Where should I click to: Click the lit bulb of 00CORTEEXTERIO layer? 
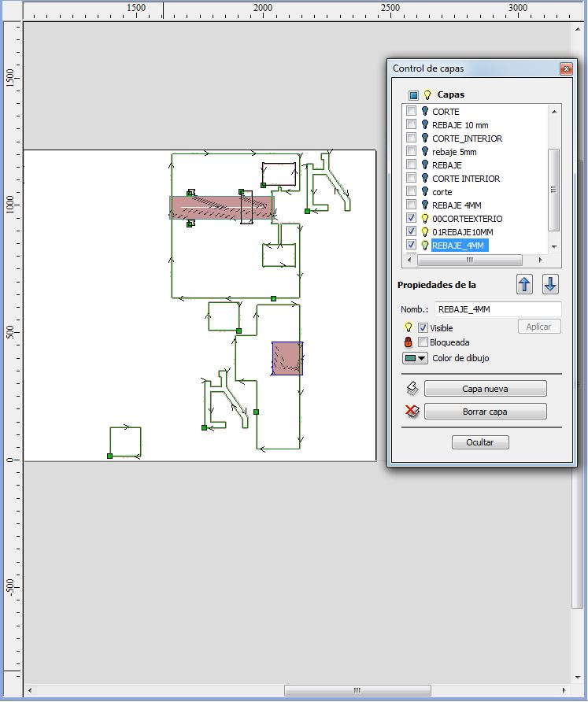coord(425,219)
